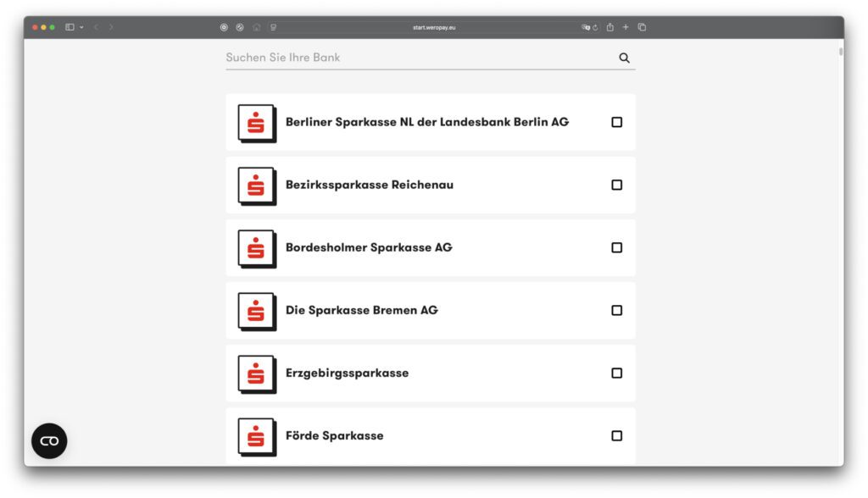Click the magnifying glass search icon
Image resolution: width=868 pixels, height=498 pixels.
click(625, 58)
